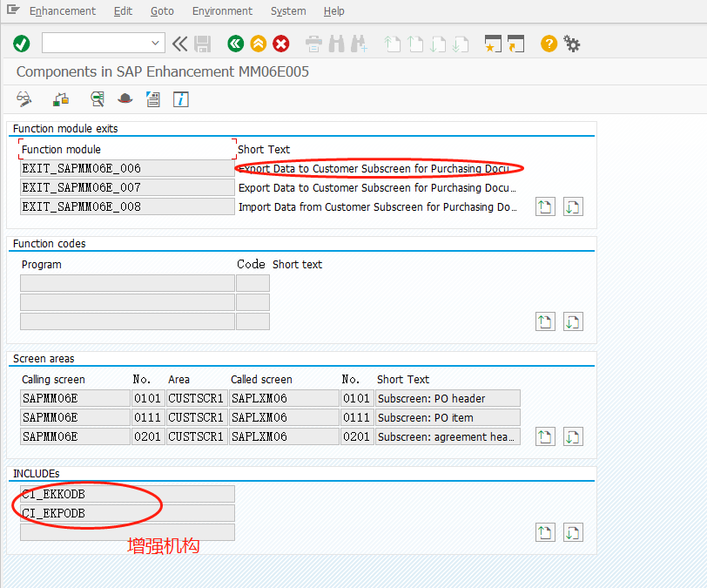Open the window menu icon left of Enhancement
Viewport: 707px width, 588px height.
point(13,10)
